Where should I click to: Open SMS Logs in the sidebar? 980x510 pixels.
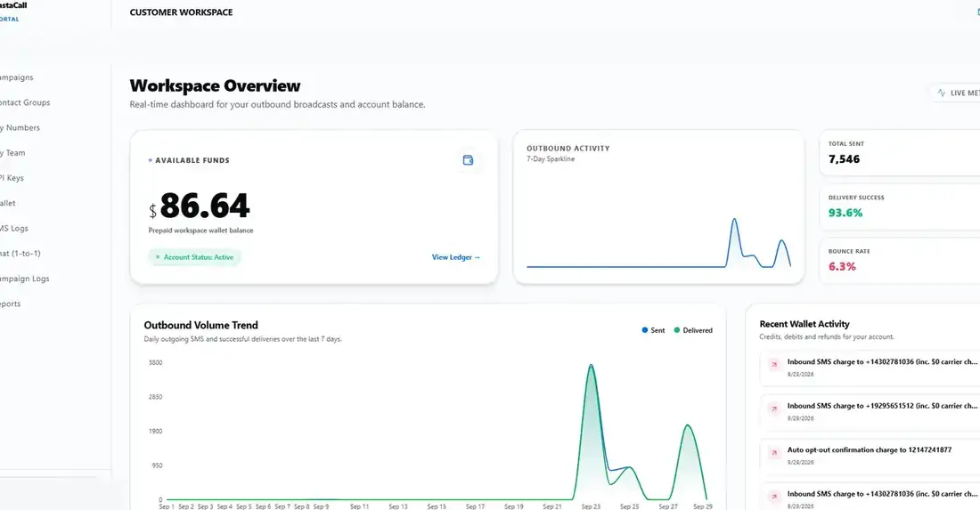pyautogui.click(x=13, y=229)
